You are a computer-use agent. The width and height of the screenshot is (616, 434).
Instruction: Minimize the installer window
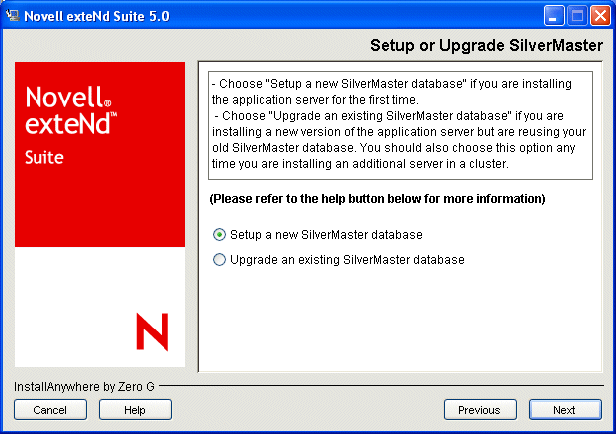pyautogui.click(x=557, y=15)
